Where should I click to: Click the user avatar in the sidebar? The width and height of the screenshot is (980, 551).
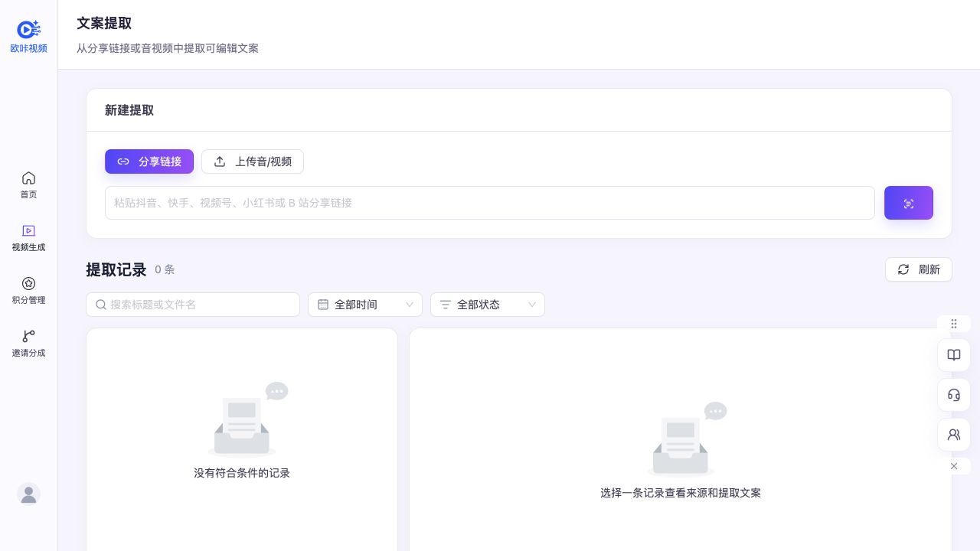[x=28, y=494]
